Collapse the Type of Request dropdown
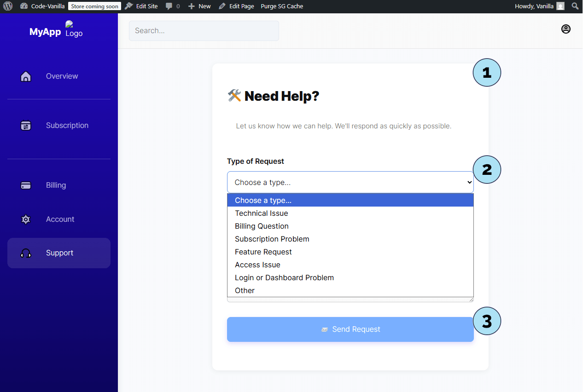Image resolution: width=583 pixels, height=392 pixels. [350, 182]
